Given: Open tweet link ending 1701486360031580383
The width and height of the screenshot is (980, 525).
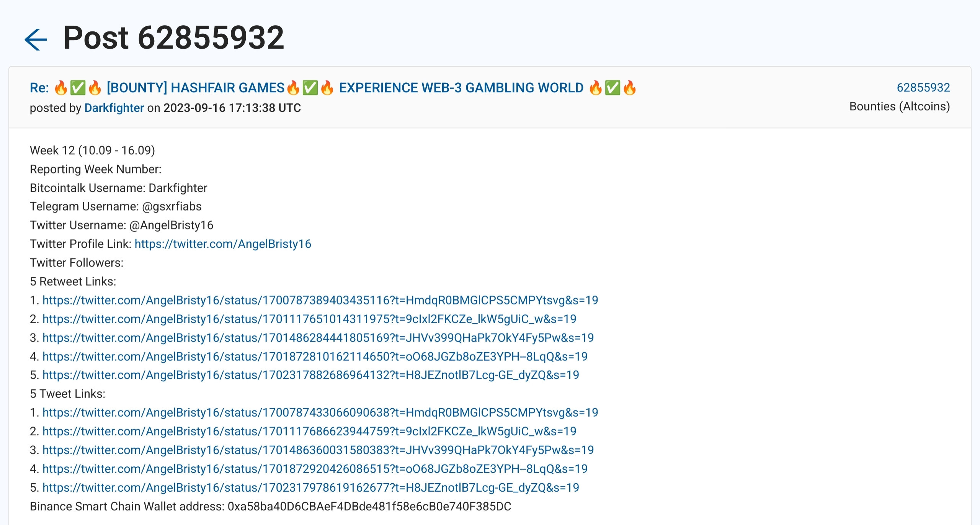Looking at the screenshot, I should click(x=318, y=450).
